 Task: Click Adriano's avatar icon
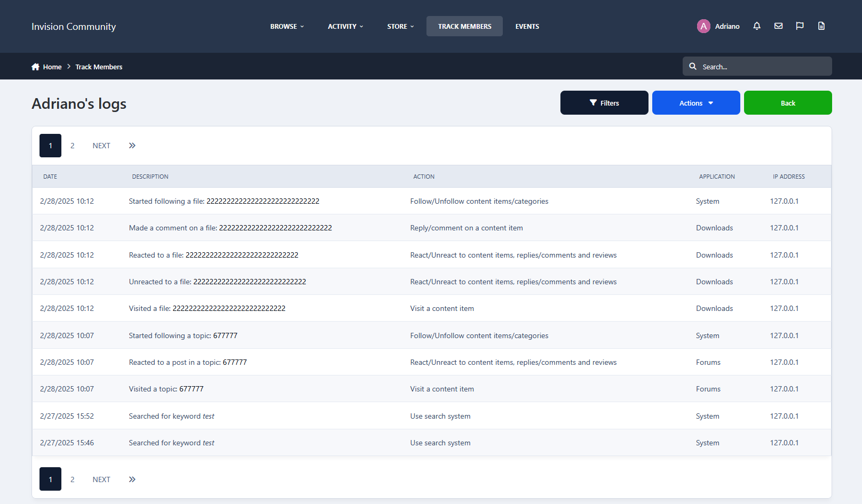[x=703, y=26]
